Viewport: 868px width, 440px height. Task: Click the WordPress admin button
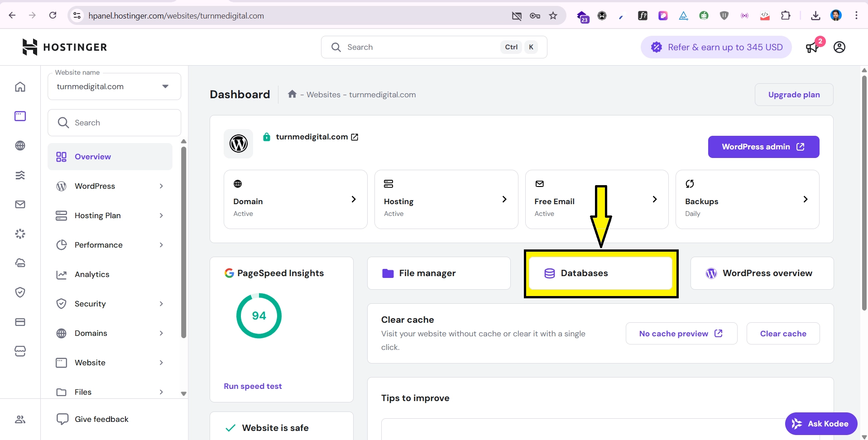763,147
